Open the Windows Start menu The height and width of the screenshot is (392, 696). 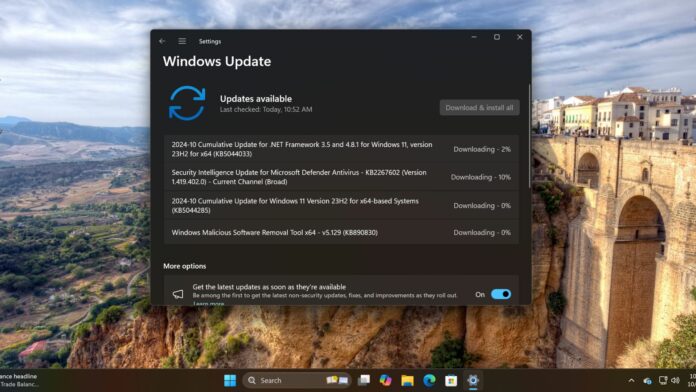click(230, 380)
